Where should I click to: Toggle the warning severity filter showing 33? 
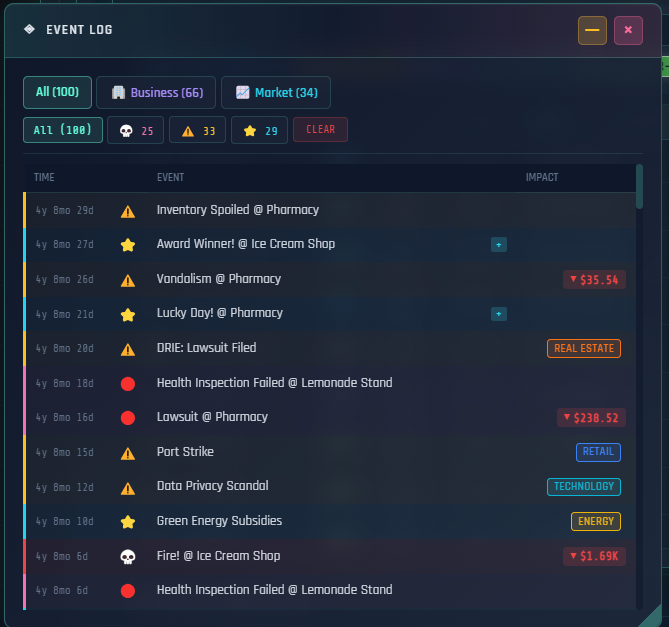(x=198, y=130)
